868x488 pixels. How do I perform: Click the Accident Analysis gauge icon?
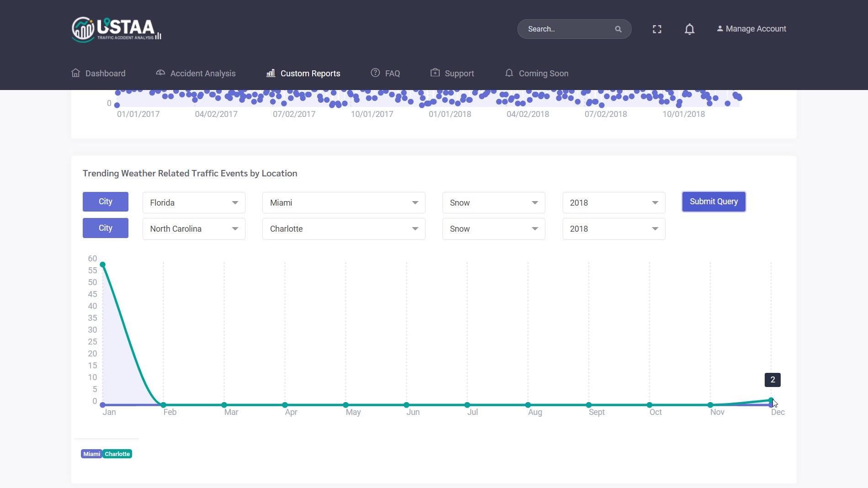[x=160, y=73]
